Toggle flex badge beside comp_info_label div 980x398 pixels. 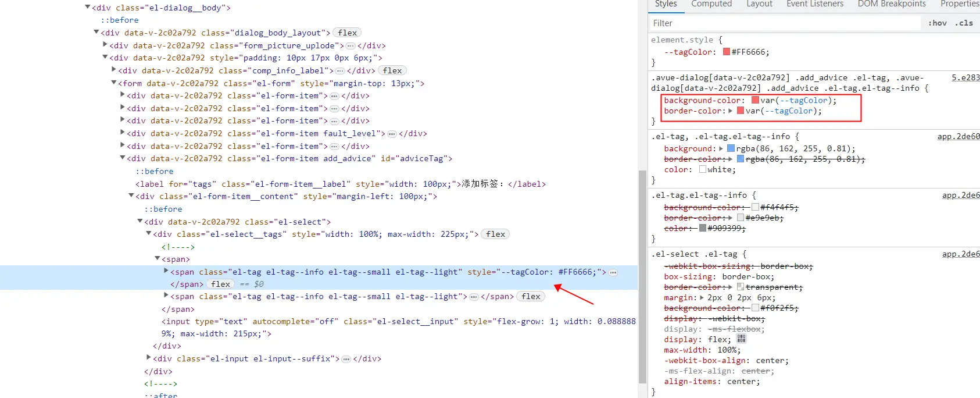point(392,70)
